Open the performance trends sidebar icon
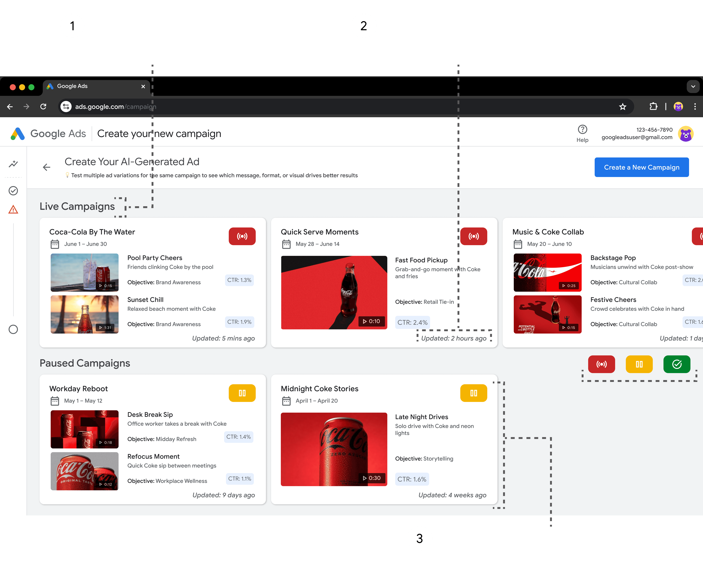Image resolution: width=703 pixels, height=588 pixels. click(13, 164)
